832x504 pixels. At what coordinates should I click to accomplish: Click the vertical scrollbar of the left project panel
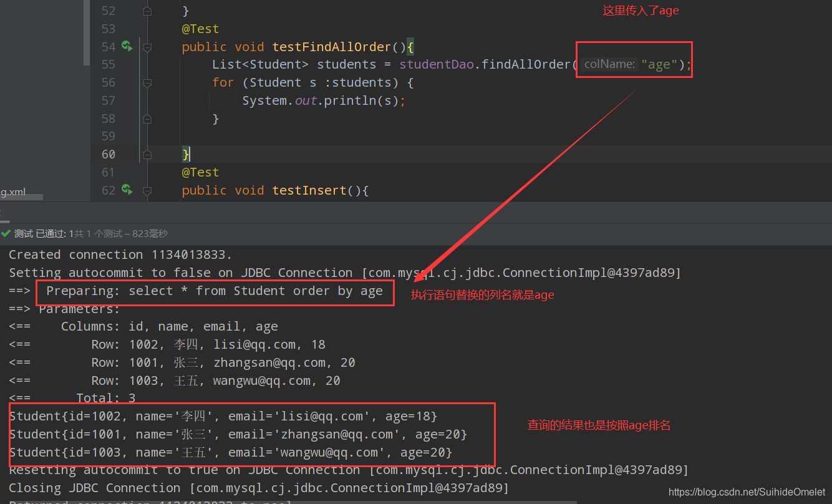pyautogui.click(x=87, y=32)
